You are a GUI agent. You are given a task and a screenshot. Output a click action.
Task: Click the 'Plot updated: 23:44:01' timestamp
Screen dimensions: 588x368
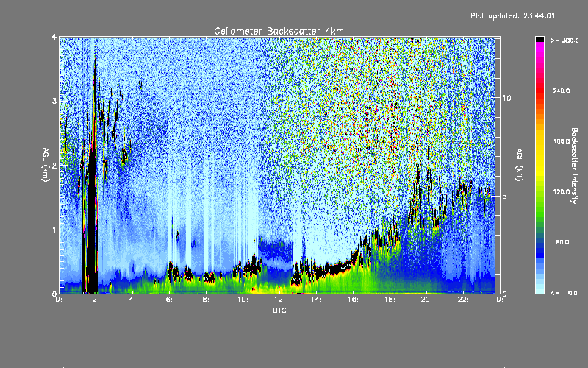coord(512,15)
